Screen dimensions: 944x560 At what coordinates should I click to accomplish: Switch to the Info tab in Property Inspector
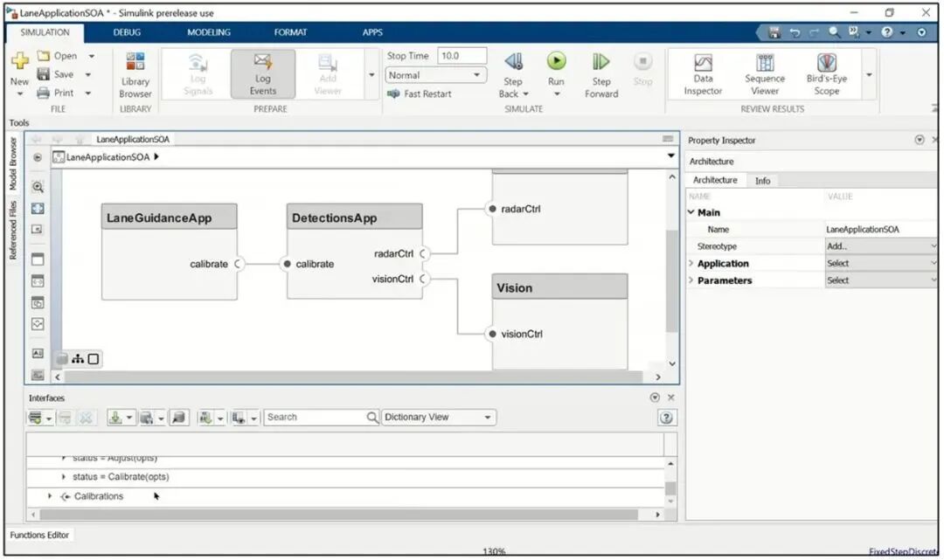[763, 181]
